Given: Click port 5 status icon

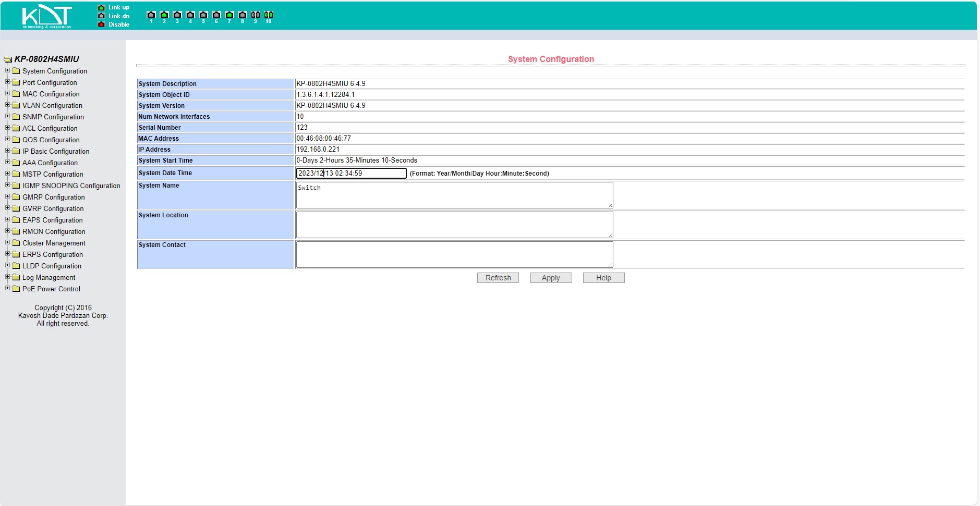Looking at the screenshot, I should [203, 15].
